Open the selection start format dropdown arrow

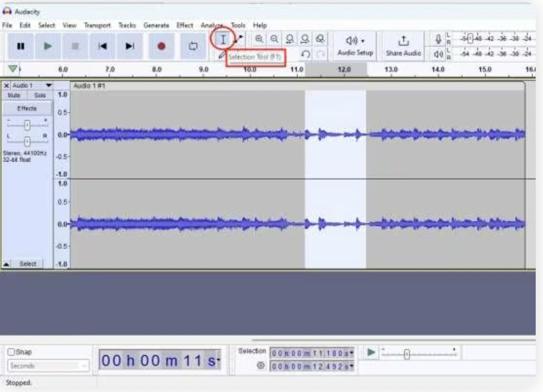coord(351,353)
